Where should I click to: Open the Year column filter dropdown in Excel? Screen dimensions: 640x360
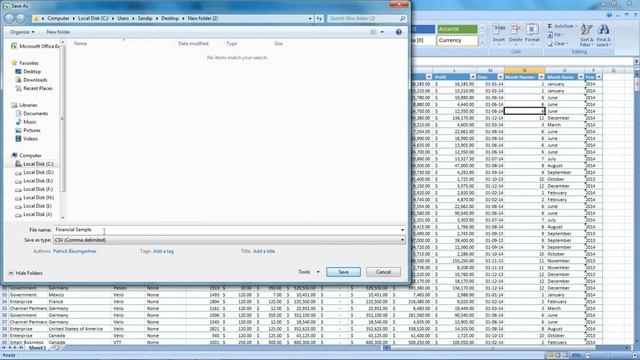click(x=599, y=77)
